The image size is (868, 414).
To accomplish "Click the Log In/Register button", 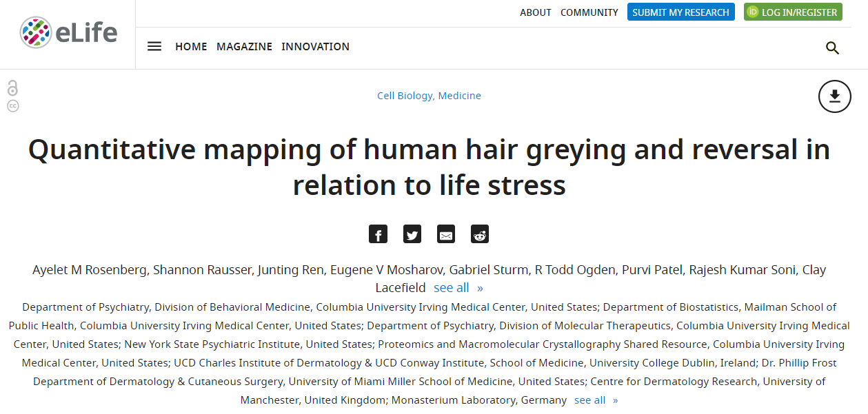I will (x=793, y=12).
